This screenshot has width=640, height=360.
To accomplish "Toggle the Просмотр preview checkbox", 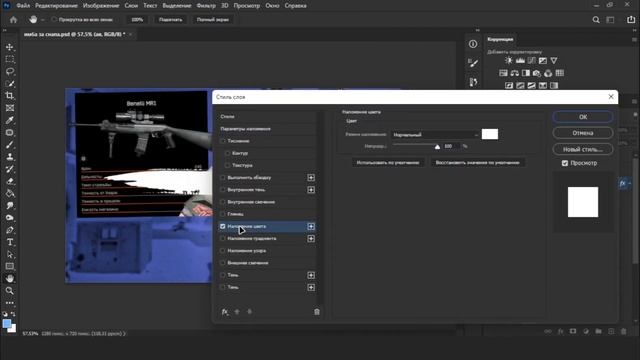I will coord(565,163).
